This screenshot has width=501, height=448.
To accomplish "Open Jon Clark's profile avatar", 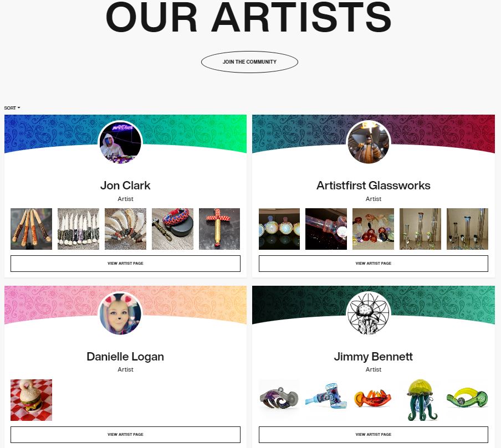I will 120,142.
